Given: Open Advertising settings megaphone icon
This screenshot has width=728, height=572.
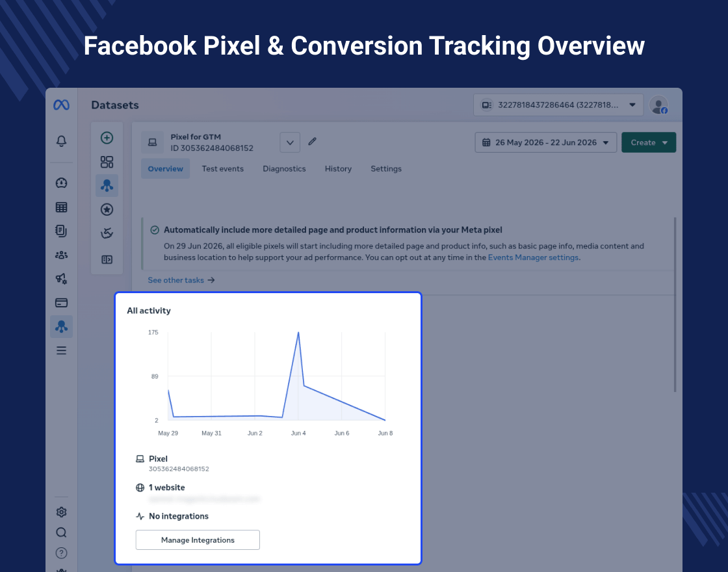Looking at the screenshot, I should tap(61, 279).
